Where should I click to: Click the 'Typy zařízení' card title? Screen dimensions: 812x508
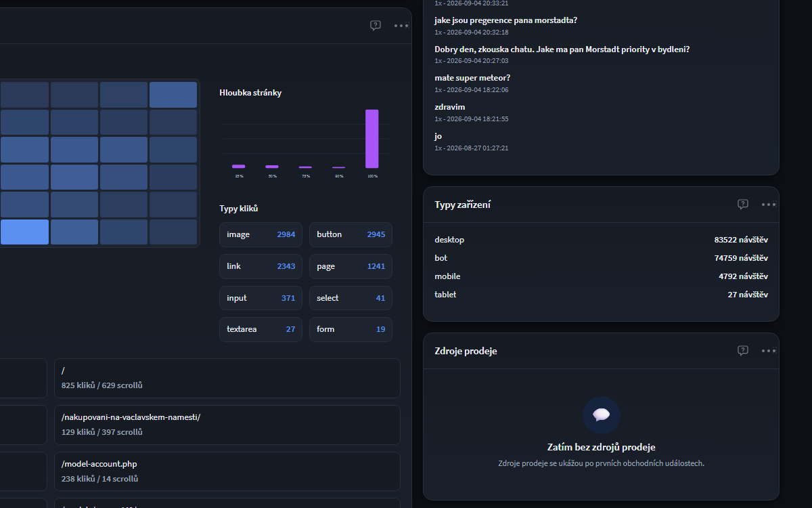point(463,205)
